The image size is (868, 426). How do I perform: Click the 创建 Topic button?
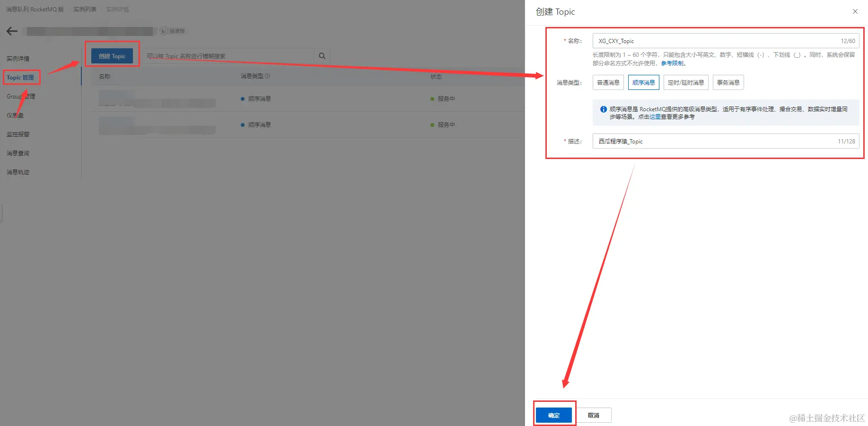[112, 56]
